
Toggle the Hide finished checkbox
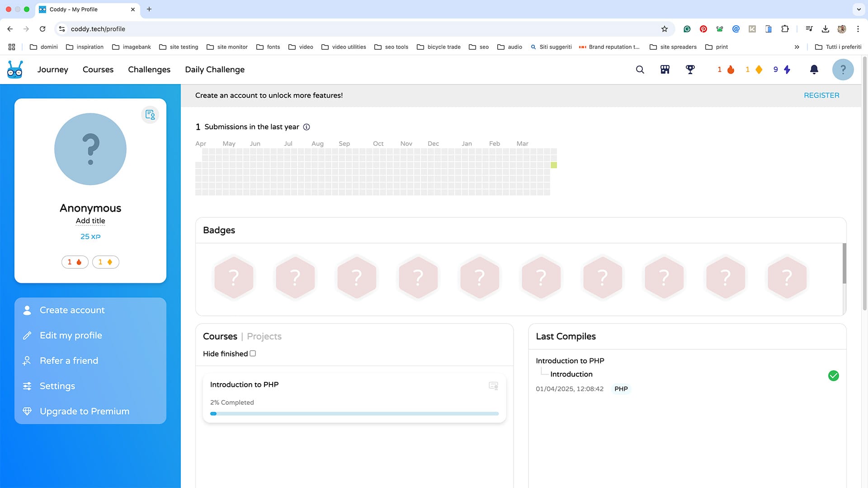[x=253, y=354]
